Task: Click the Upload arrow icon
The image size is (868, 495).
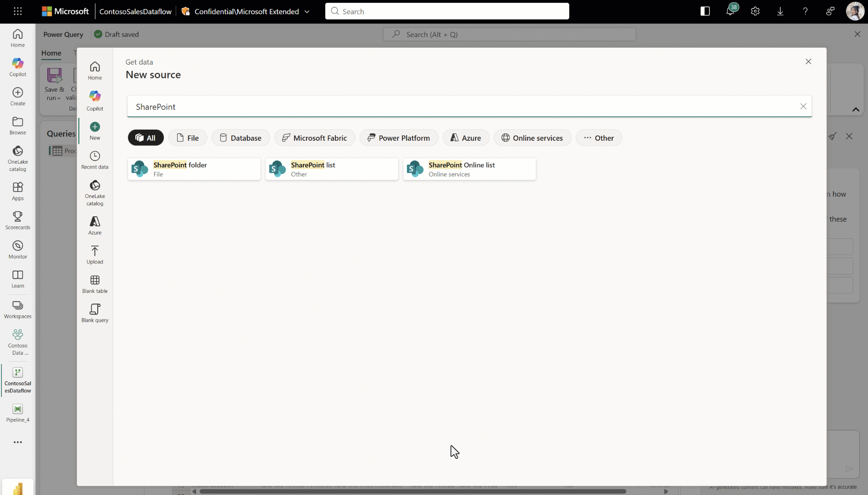Action: click(x=95, y=251)
